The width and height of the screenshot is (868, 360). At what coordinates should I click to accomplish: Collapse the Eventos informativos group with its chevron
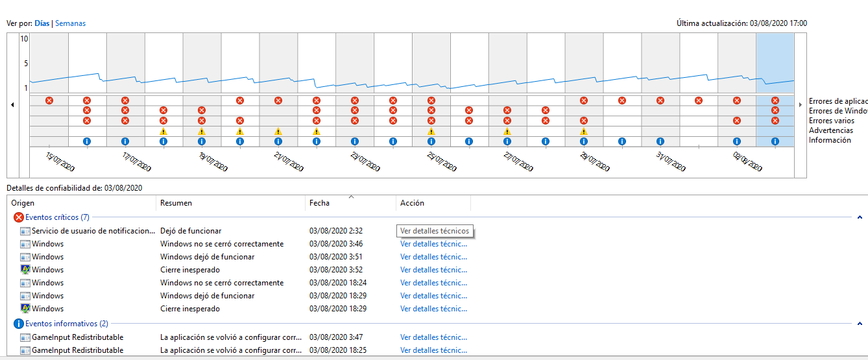pyautogui.click(x=860, y=324)
